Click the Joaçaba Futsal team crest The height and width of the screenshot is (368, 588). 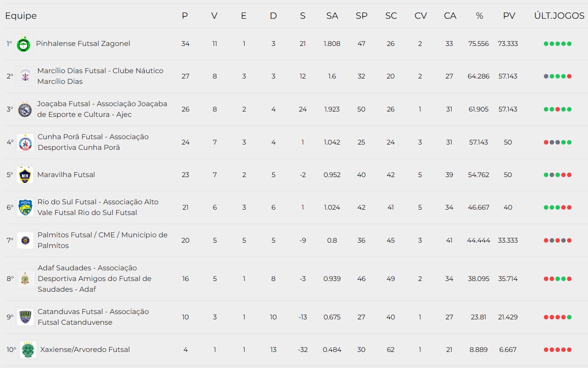click(x=25, y=109)
